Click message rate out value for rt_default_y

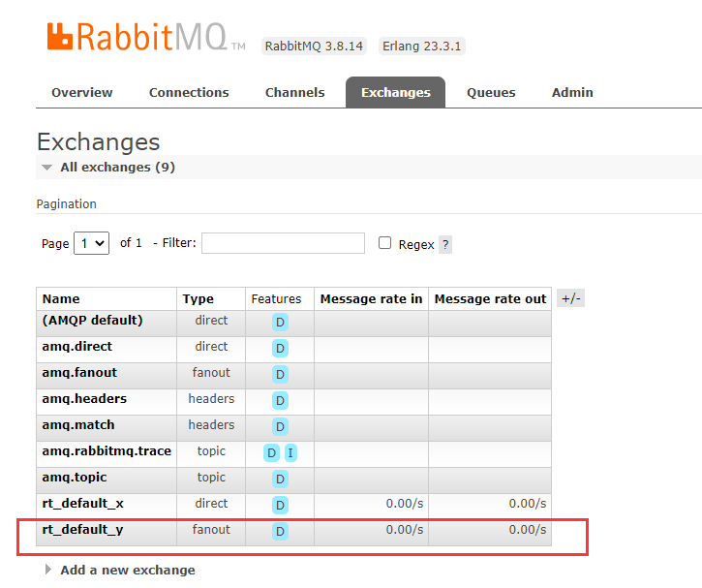[528, 529]
